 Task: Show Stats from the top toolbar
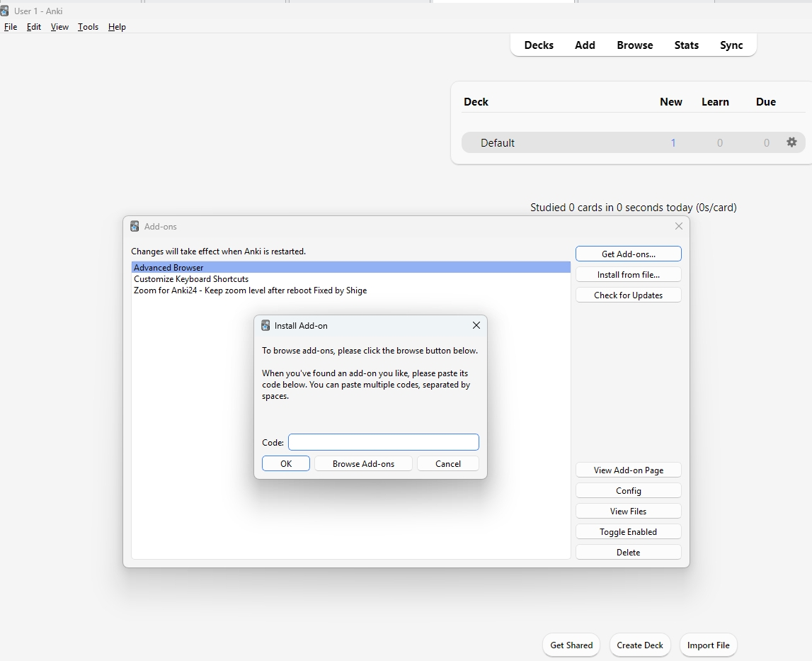(x=686, y=45)
